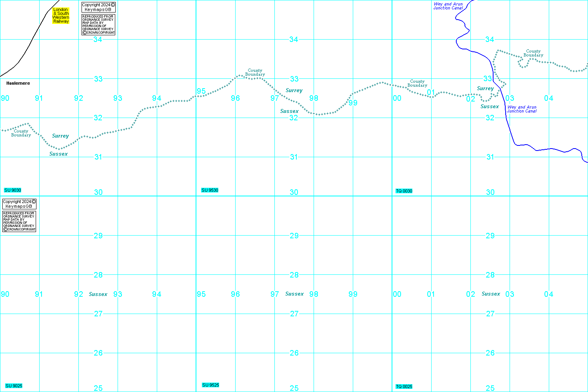
Task: Open the TQ 0025 tile reference
Action: click(x=404, y=387)
